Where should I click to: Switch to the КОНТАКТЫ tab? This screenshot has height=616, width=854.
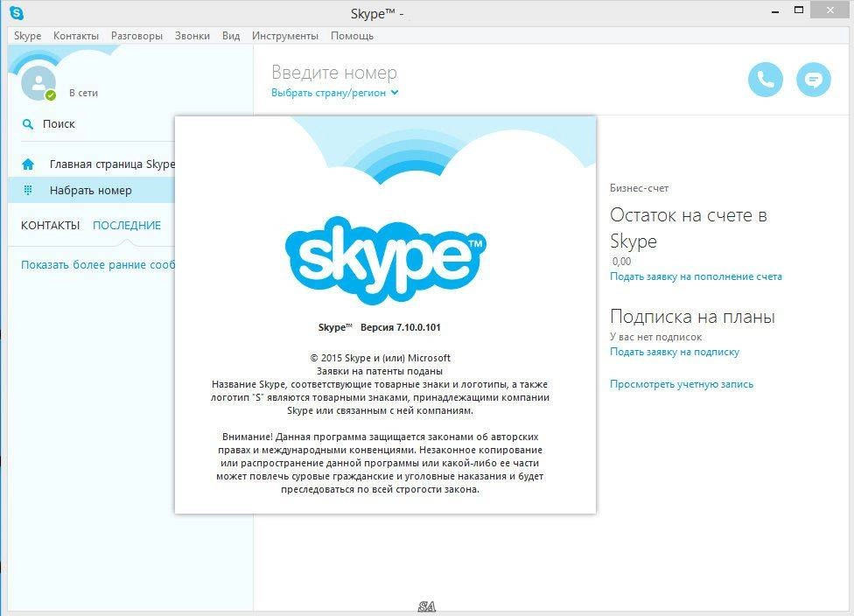pyautogui.click(x=50, y=226)
